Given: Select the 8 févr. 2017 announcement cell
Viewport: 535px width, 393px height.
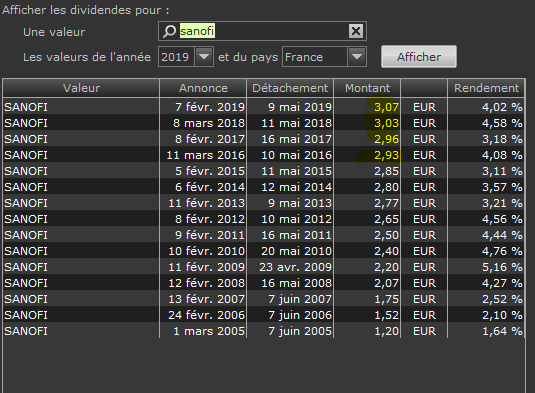Looking at the screenshot, I should click(x=203, y=139).
